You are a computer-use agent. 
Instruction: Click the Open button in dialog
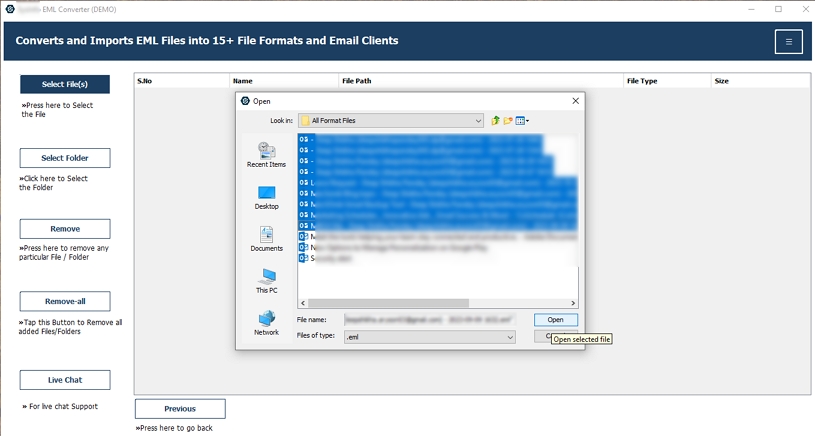pyautogui.click(x=555, y=320)
